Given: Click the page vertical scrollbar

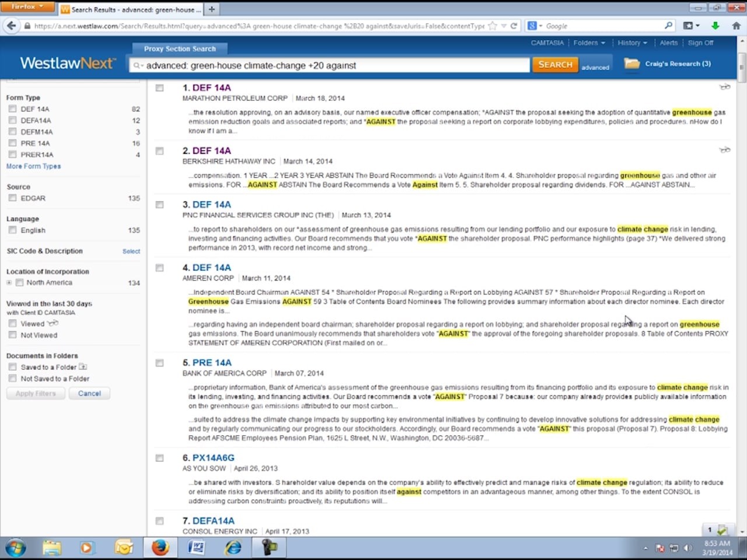Looking at the screenshot, I should (742, 292).
